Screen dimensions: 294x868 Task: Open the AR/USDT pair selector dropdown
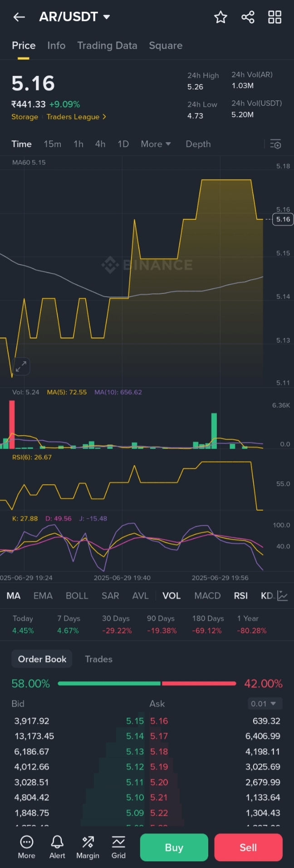tap(74, 17)
